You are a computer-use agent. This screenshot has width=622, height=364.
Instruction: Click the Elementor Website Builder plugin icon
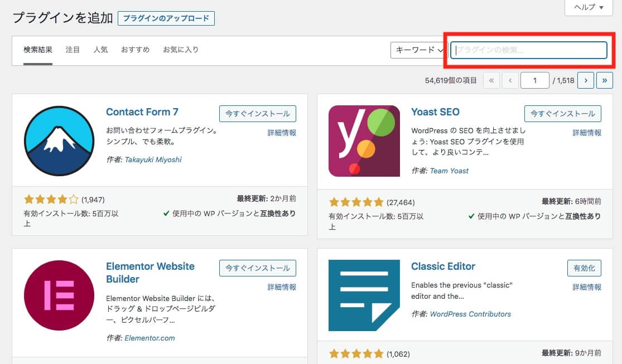pos(59,295)
